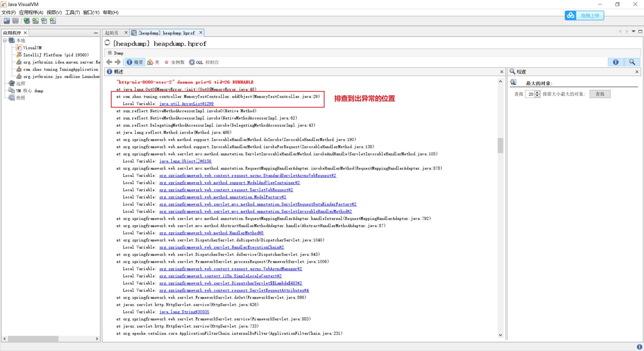The width and height of the screenshot is (644, 351).
Task: Go back with the left arrow
Action: [109, 62]
